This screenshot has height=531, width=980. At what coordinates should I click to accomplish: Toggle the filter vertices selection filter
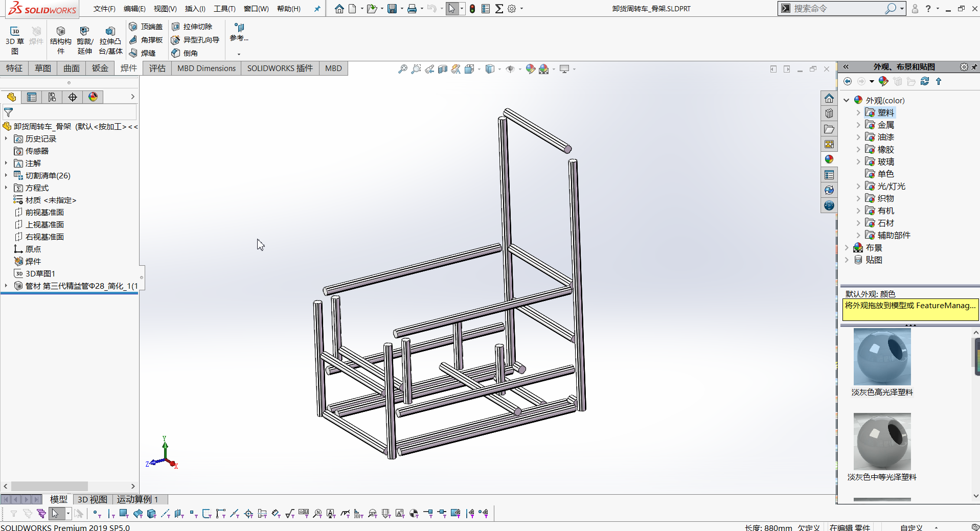(96, 514)
